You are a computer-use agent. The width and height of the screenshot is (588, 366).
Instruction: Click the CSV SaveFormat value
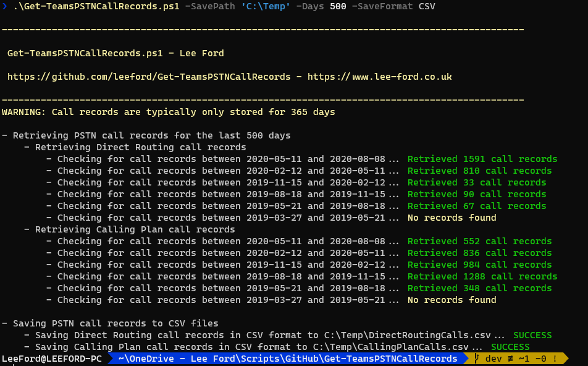coord(427,6)
